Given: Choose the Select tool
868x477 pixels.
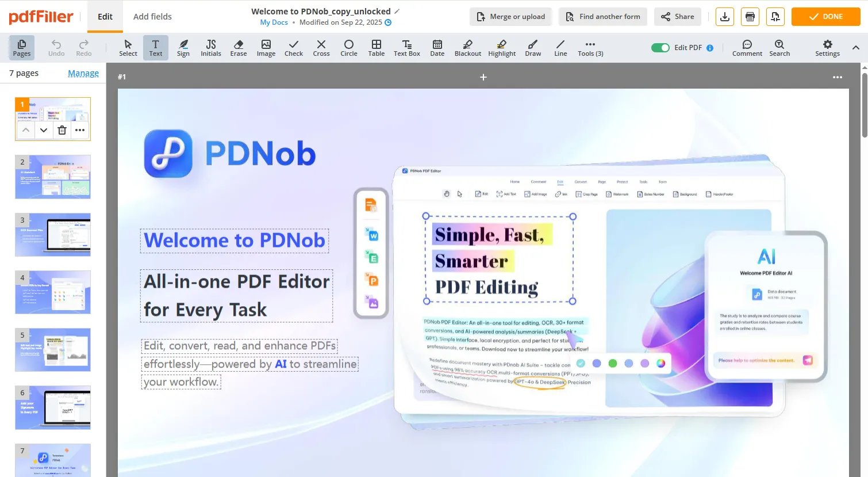Looking at the screenshot, I should [128, 48].
